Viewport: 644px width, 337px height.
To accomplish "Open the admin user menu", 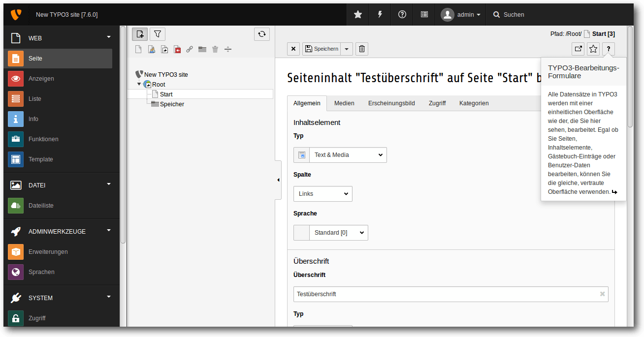I will [x=461, y=15].
